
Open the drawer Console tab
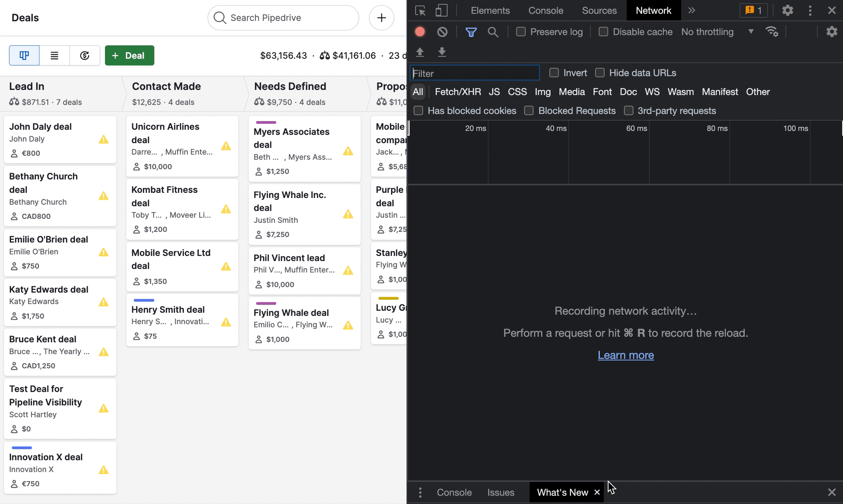pyautogui.click(x=454, y=492)
